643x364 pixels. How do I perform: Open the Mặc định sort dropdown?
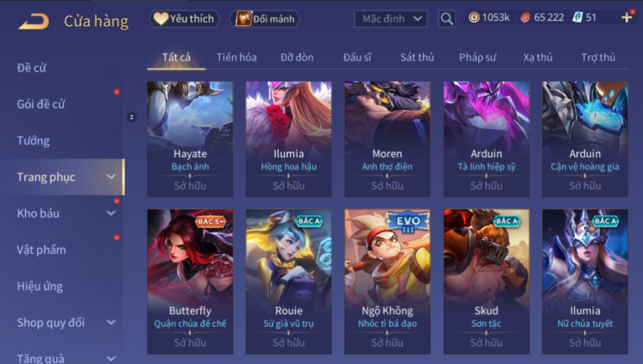tap(390, 18)
